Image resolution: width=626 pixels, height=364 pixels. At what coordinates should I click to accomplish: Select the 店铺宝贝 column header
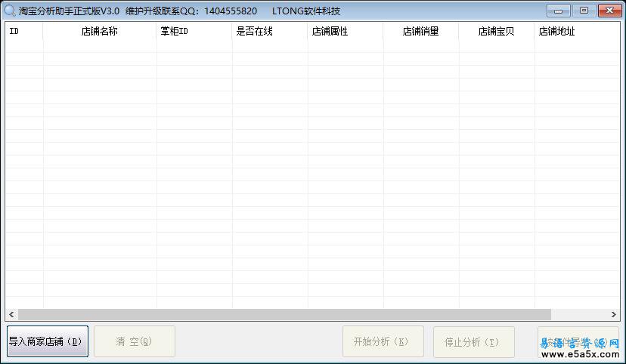click(x=496, y=32)
